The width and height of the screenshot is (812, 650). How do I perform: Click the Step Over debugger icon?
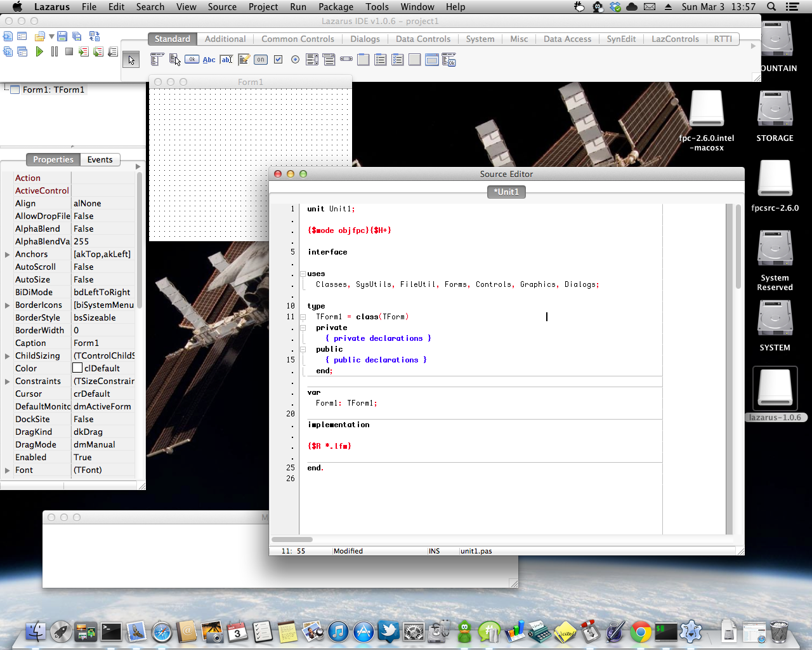(98, 51)
